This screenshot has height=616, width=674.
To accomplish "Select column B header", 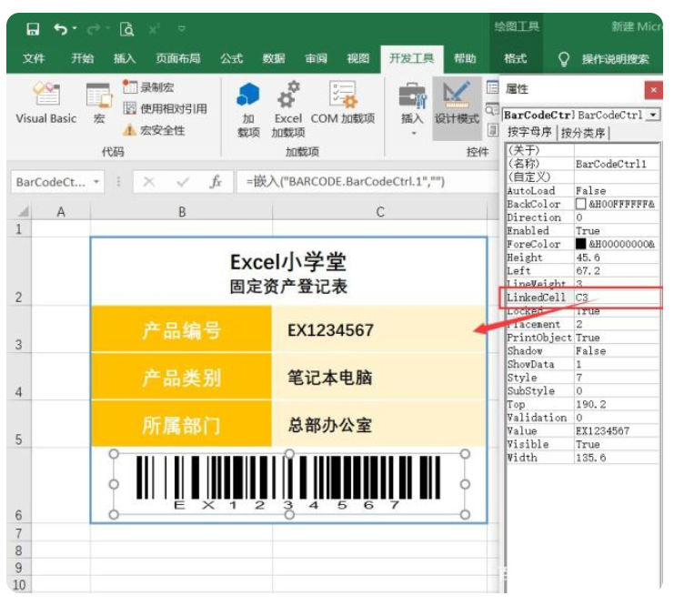I will point(182,212).
